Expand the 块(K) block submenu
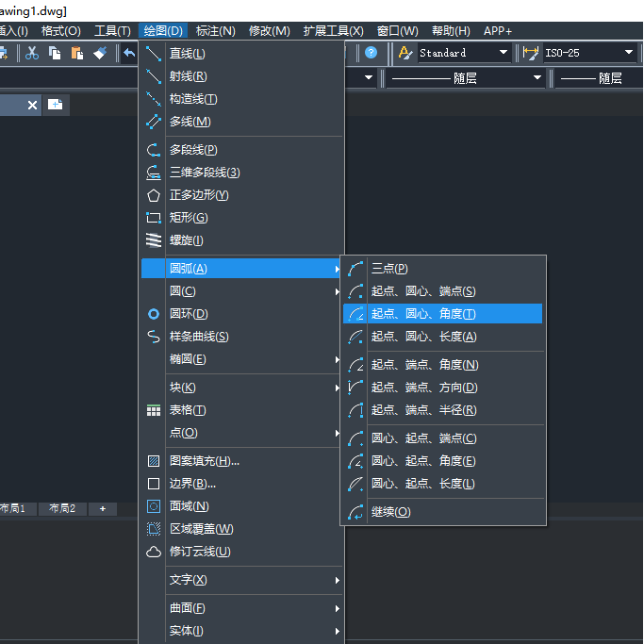The image size is (644, 644). click(x=240, y=388)
